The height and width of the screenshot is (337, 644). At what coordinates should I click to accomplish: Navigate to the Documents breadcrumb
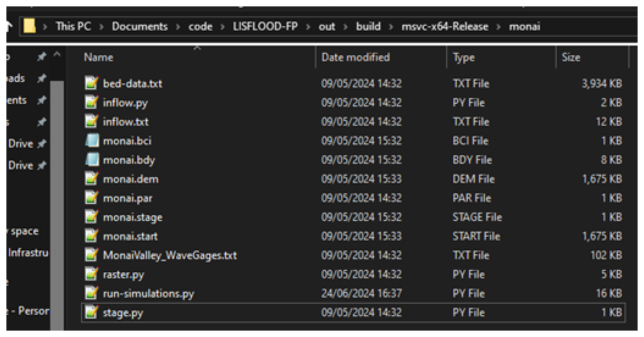(x=140, y=27)
